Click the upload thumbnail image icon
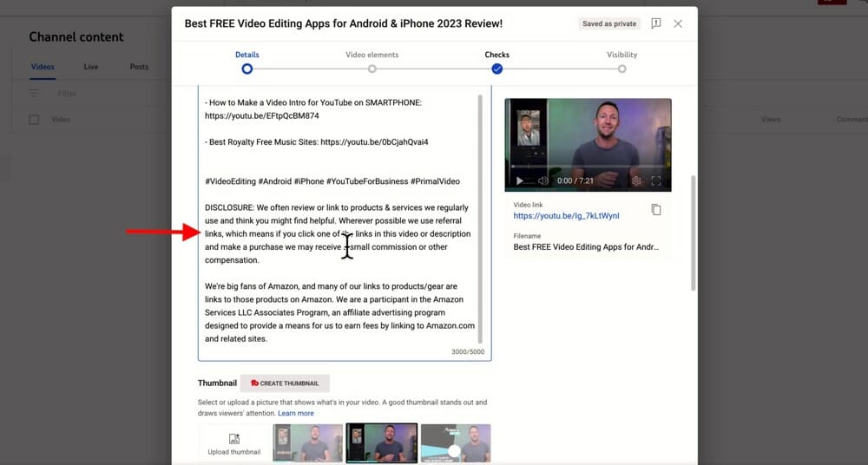This screenshot has width=868, height=465. [x=233, y=440]
